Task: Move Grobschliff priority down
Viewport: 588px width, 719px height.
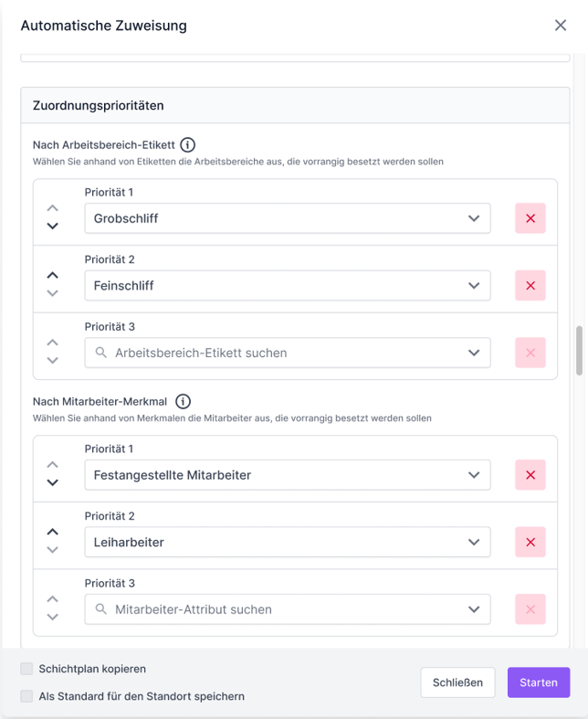Action: 53,227
